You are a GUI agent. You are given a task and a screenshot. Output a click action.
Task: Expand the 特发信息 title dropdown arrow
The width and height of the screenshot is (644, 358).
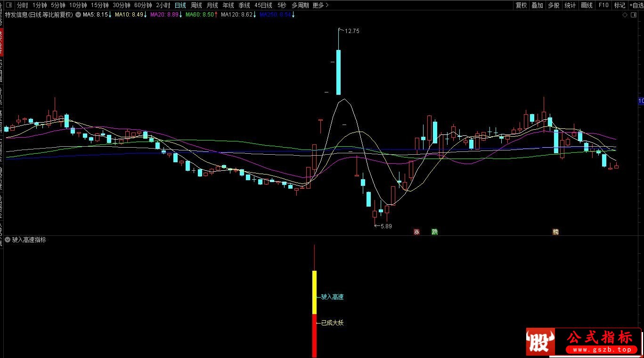[x=78, y=15]
